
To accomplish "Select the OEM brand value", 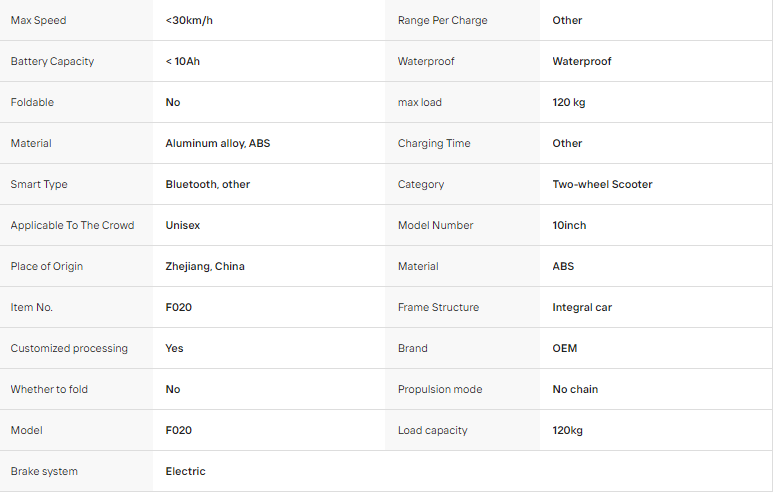I will click(565, 348).
